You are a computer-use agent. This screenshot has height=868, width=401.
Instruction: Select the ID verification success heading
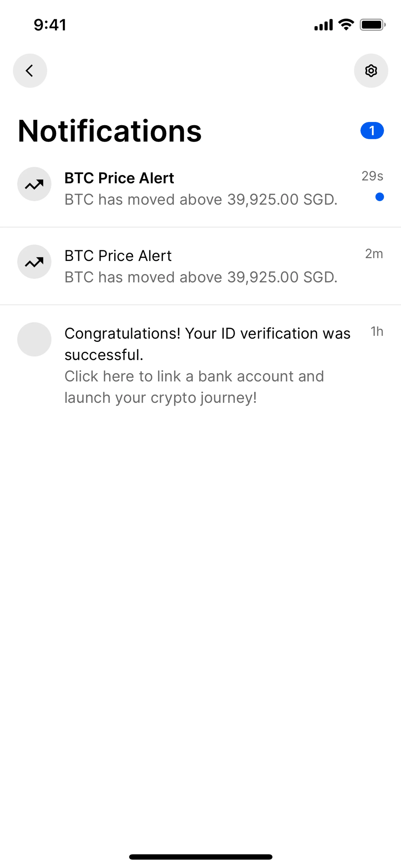(207, 344)
